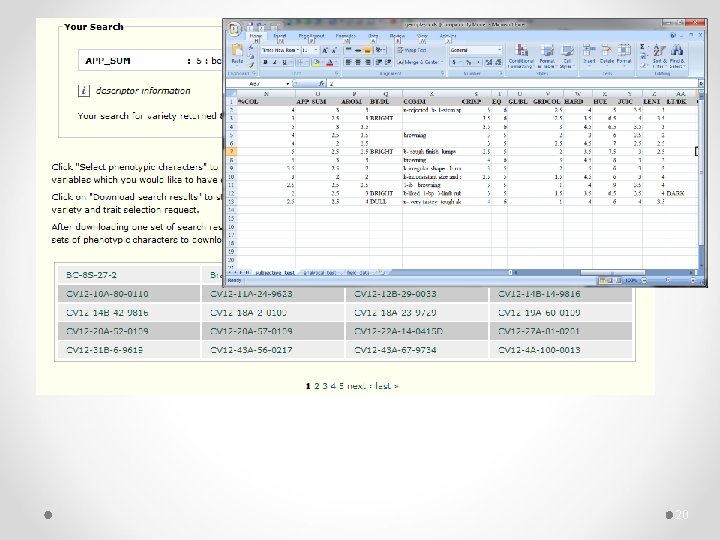Align text left in Excel
The image size is (720, 540).
click(x=349, y=62)
